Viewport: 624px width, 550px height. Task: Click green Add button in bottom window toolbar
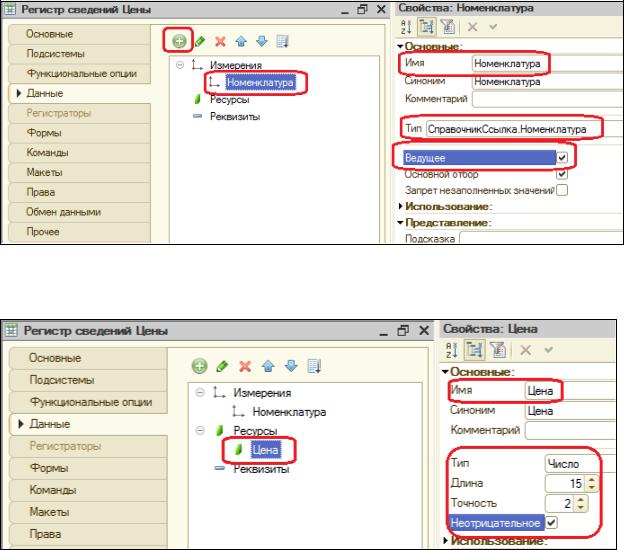199,366
